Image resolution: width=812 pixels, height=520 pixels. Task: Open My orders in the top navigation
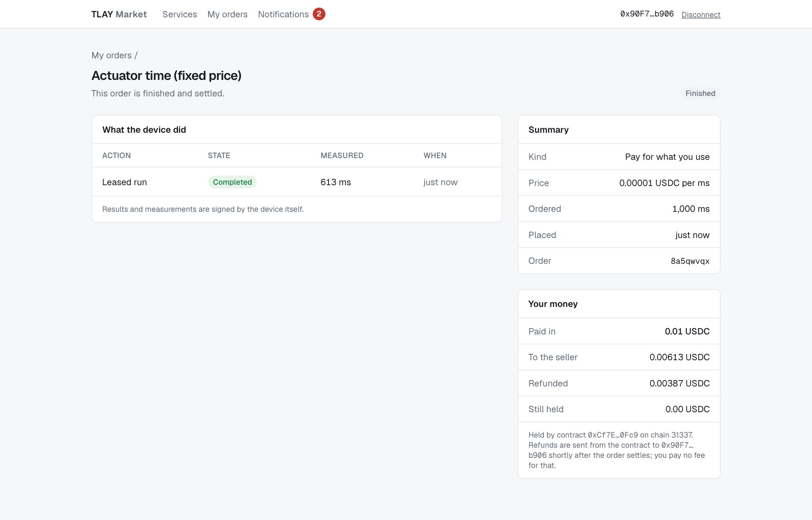(228, 14)
